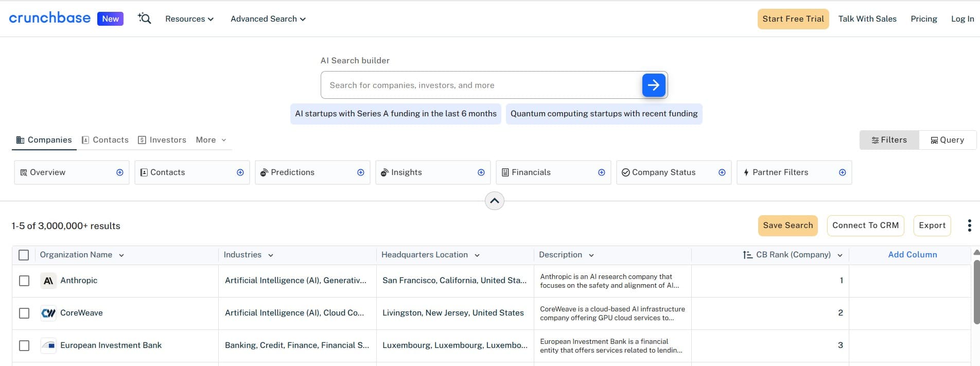Expand the More tabs dropdown

(x=211, y=140)
